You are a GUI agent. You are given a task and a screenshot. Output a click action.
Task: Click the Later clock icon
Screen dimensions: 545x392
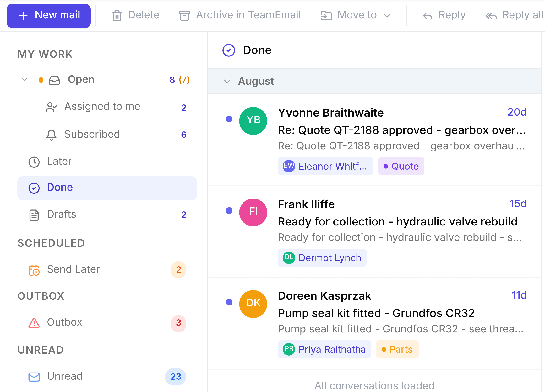click(34, 162)
